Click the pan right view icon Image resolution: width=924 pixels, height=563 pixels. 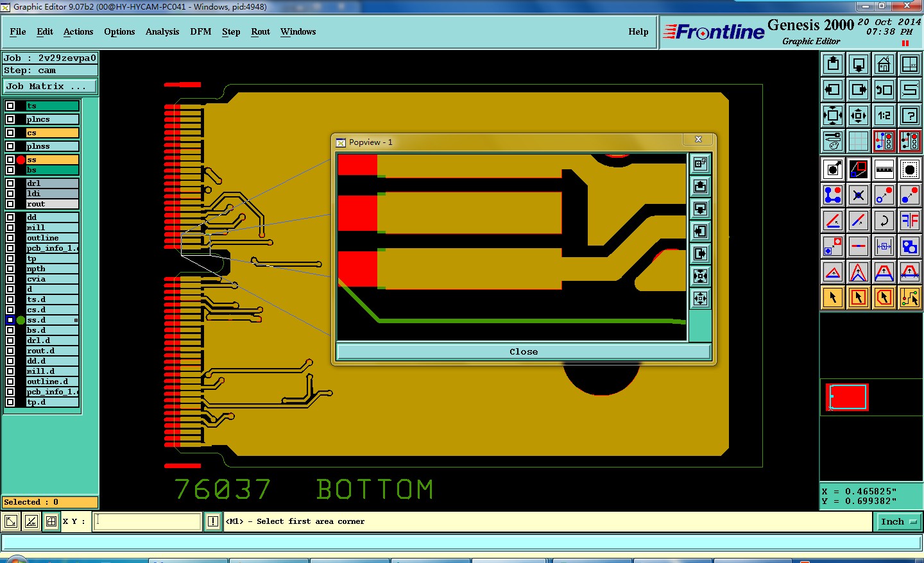pyautogui.click(x=859, y=90)
